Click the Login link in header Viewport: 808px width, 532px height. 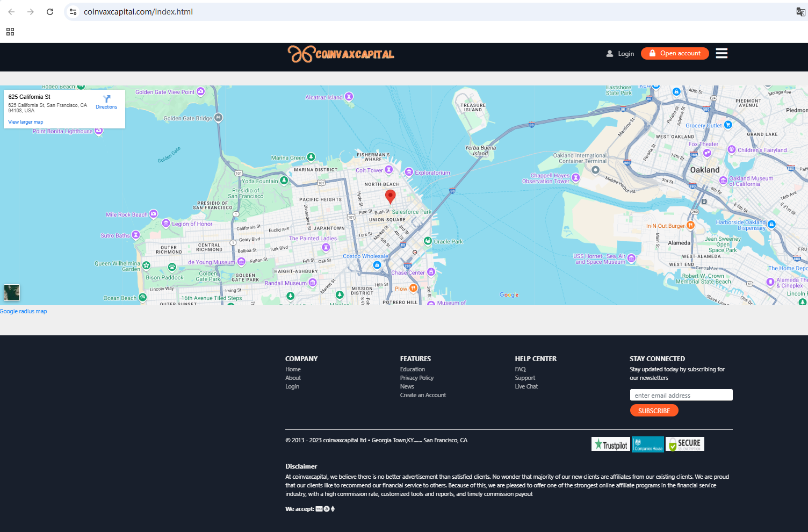pos(621,54)
